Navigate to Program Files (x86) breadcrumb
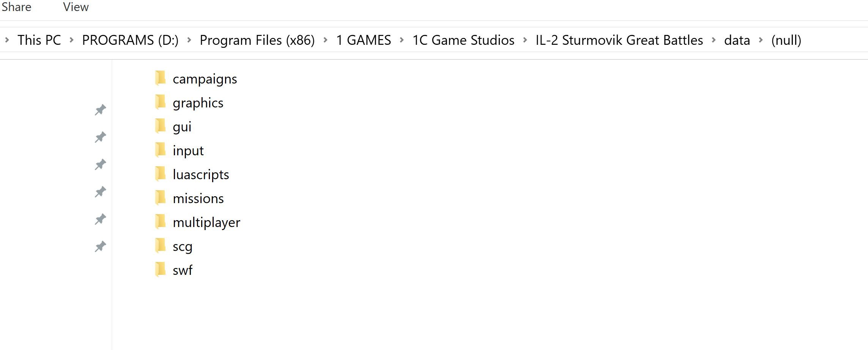868x350 pixels. click(x=257, y=40)
